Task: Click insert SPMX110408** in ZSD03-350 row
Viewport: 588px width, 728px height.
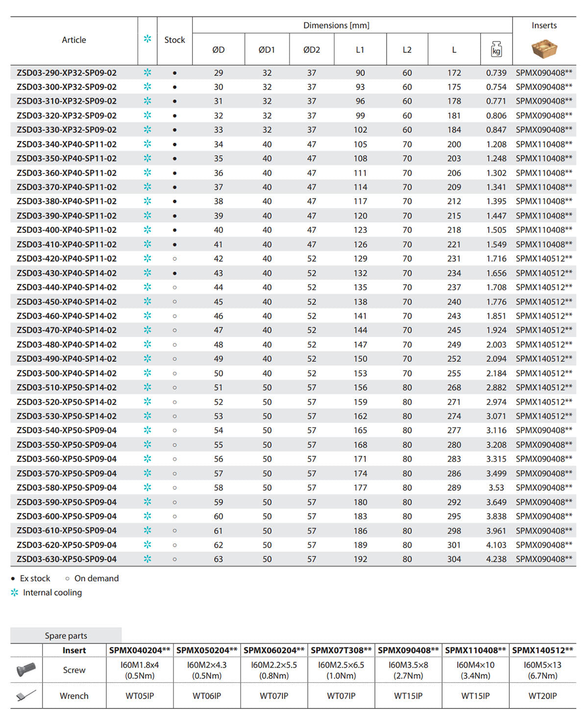Action: (544, 158)
